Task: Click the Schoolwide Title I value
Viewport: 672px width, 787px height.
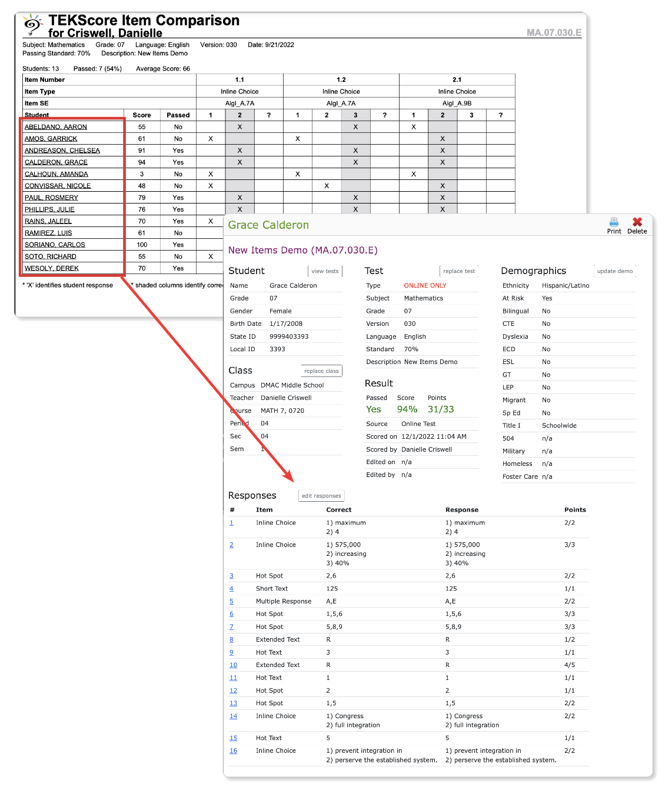Action: pos(559,426)
